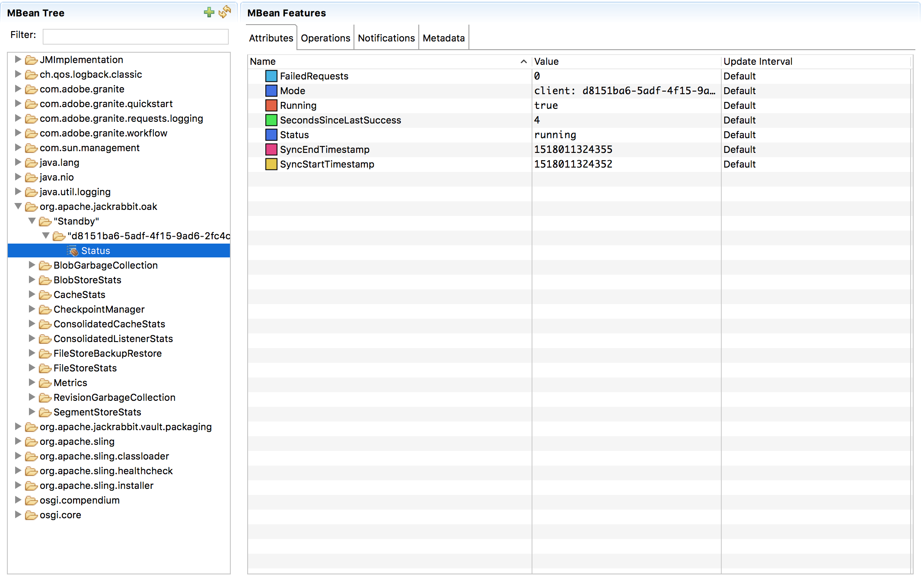Click the red Running attribute color swatch
Image resolution: width=924 pixels, height=577 pixels.
pos(271,105)
